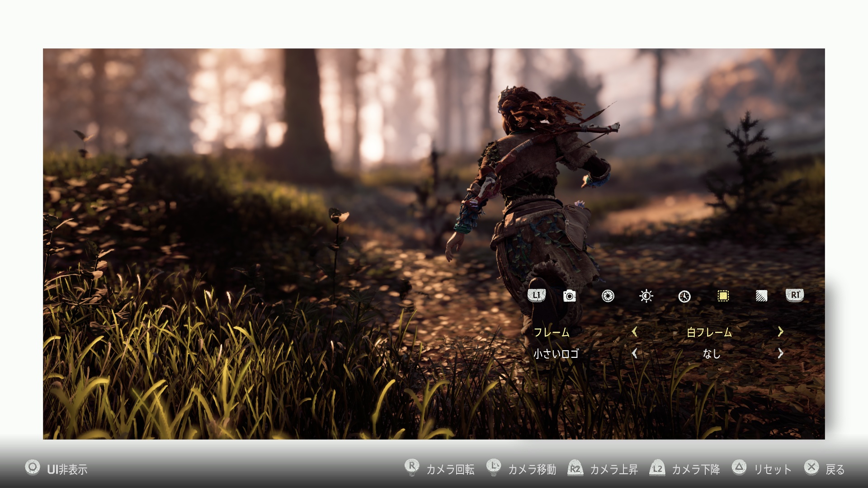Image resolution: width=868 pixels, height=488 pixels.
Task: Click the 戻る back label
Action: click(x=835, y=469)
